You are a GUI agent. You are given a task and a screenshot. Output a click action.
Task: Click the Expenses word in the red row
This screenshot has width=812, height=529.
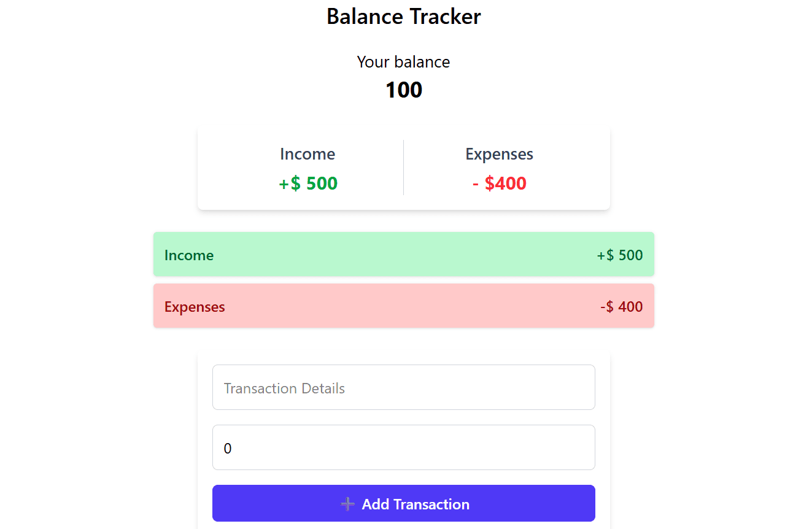(x=195, y=306)
